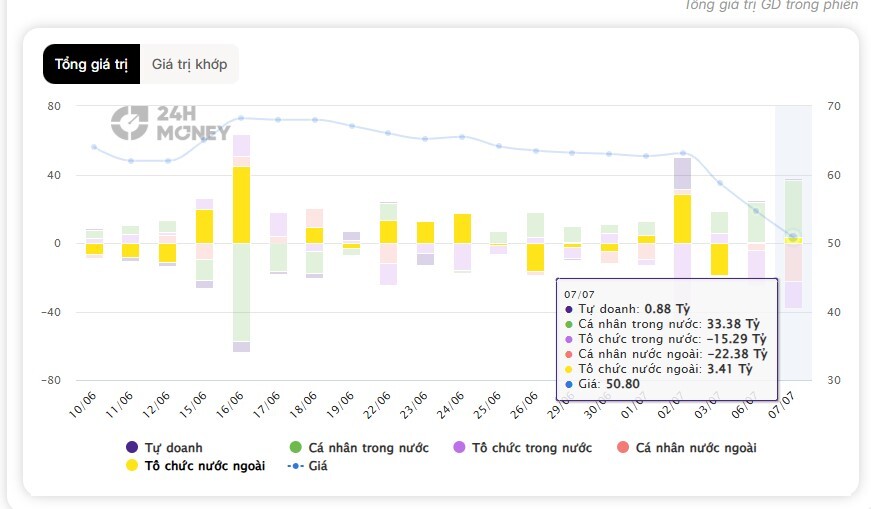The height and width of the screenshot is (509, 871).
Task: Click the yellow negative bar on 03/07
Action: click(719, 259)
